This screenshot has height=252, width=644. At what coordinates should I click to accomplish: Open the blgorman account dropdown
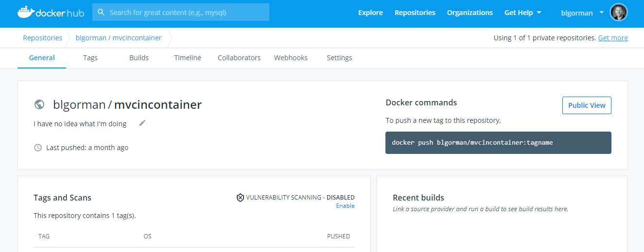582,13
